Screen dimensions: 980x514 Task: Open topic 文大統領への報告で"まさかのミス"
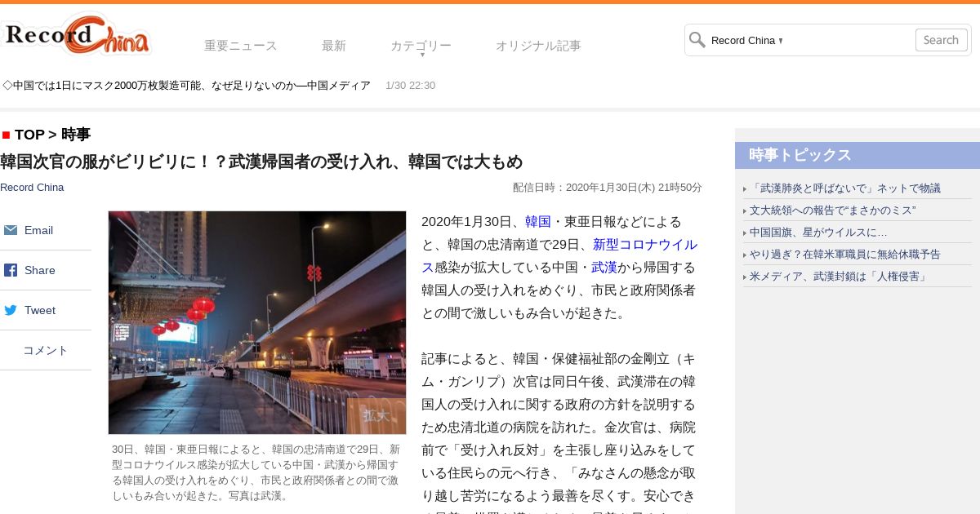click(x=833, y=210)
